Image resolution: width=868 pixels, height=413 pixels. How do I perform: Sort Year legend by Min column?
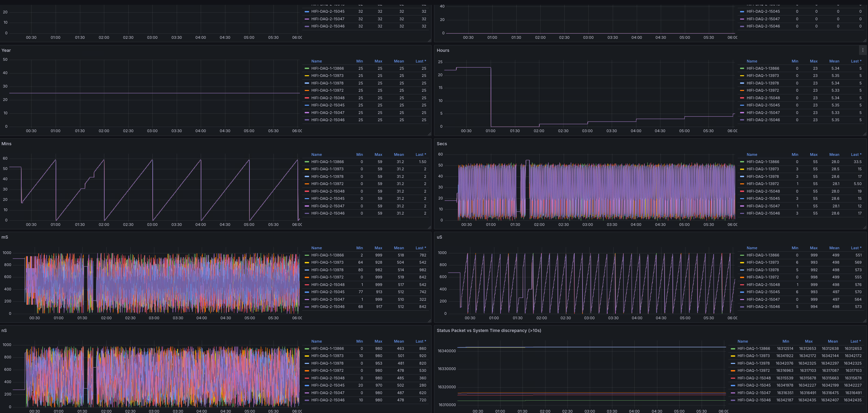pyautogui.click(x=360, y=61)
